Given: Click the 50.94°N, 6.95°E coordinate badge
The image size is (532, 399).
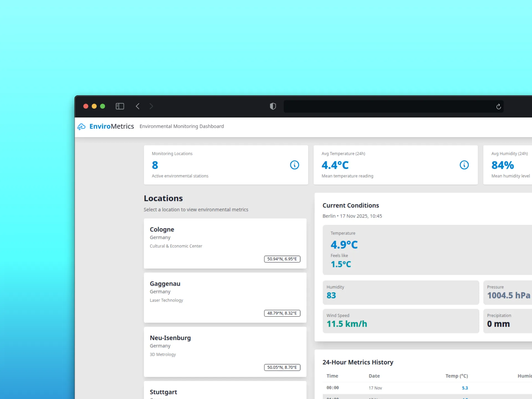Looking at the screenshot, I should 282,259.
